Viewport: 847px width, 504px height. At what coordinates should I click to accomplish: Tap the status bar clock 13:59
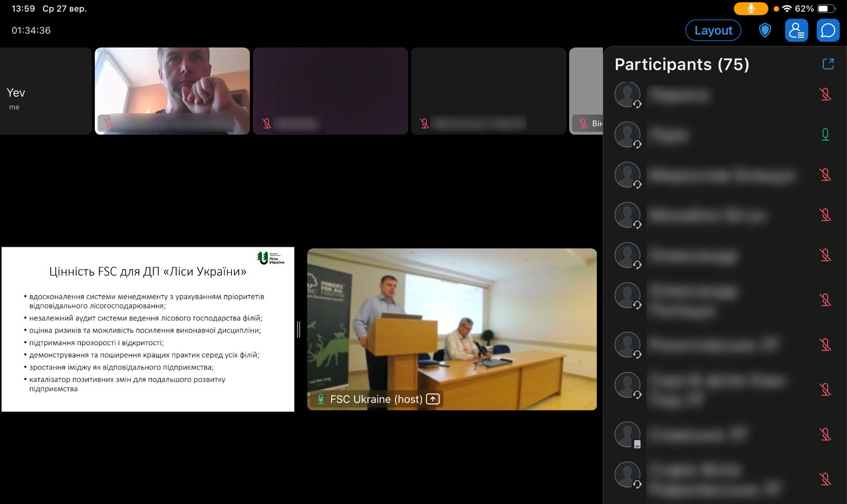coord(23,8)
